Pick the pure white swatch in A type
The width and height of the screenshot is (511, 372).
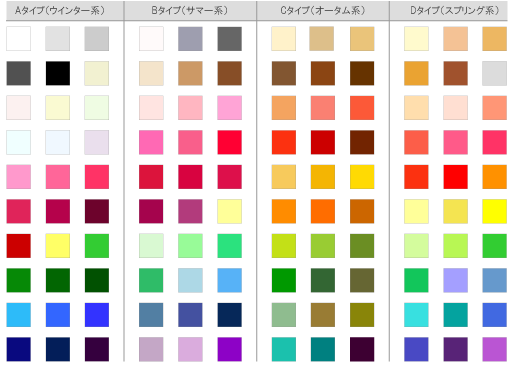coord(19,39)
